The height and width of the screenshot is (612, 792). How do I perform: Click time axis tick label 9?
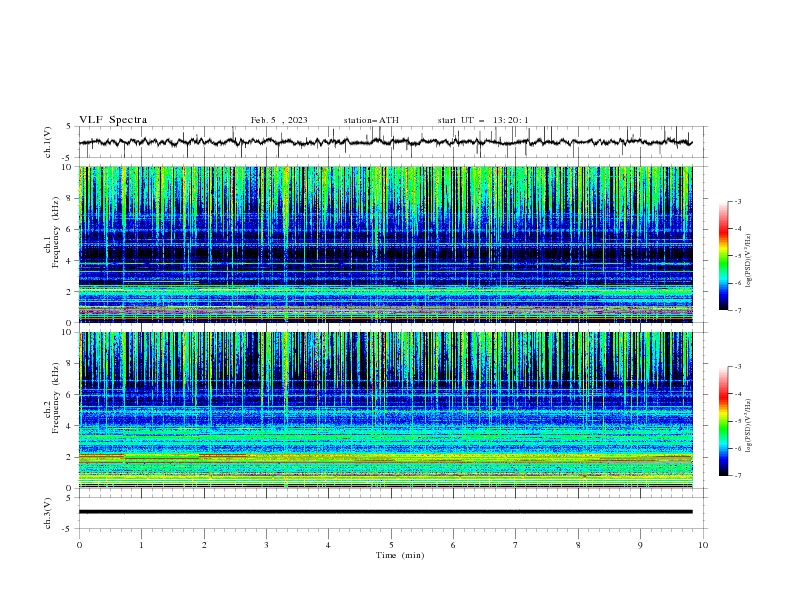[x=640, y=545]
